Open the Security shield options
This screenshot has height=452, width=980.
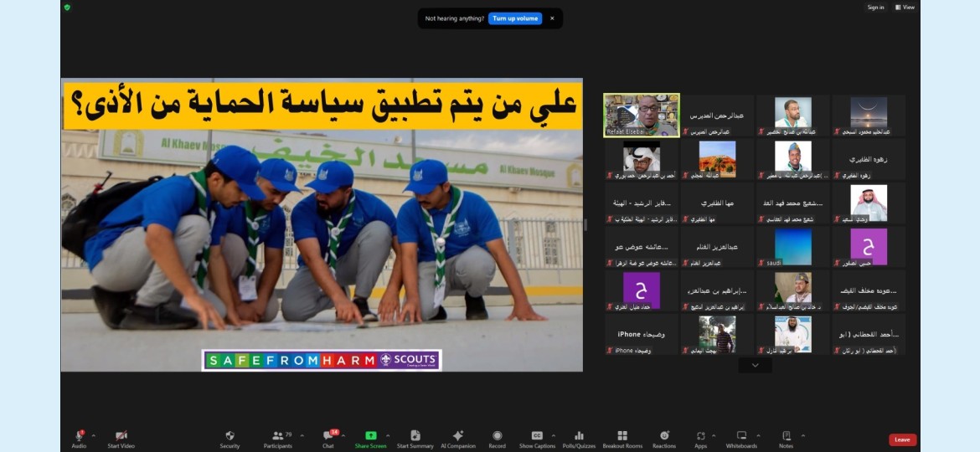(230, 439)
